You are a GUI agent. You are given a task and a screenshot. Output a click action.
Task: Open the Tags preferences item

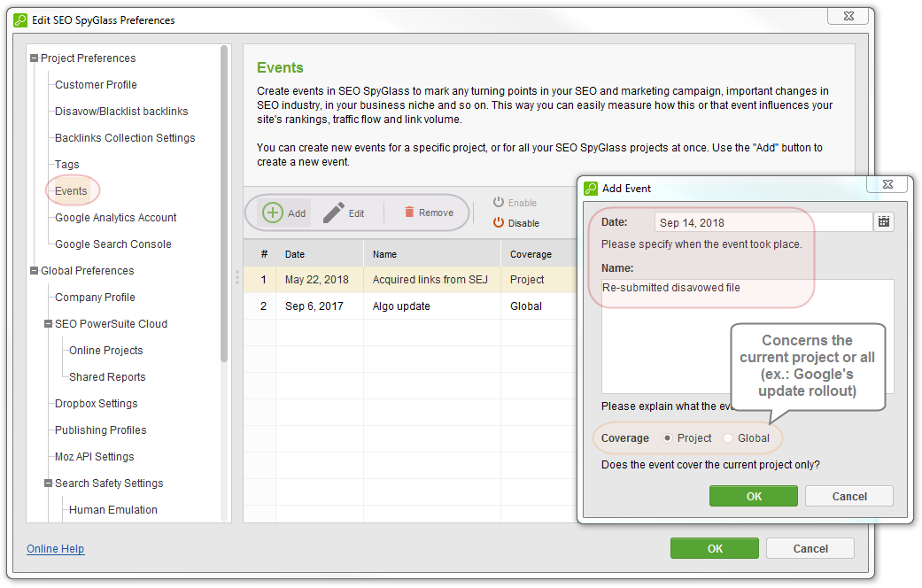click(x=67, y=165)
